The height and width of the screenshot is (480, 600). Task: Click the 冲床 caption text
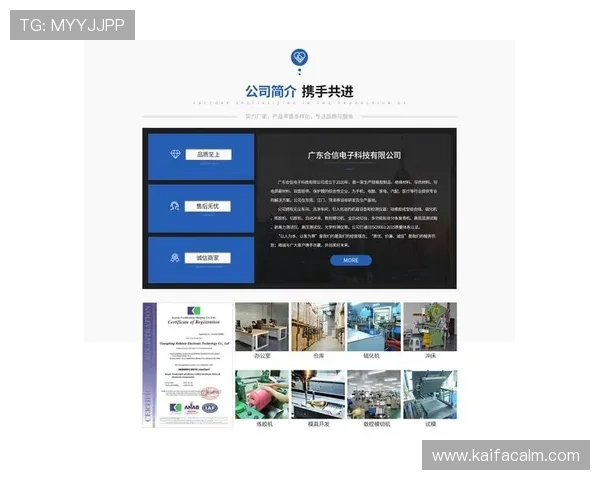(430, 356)
